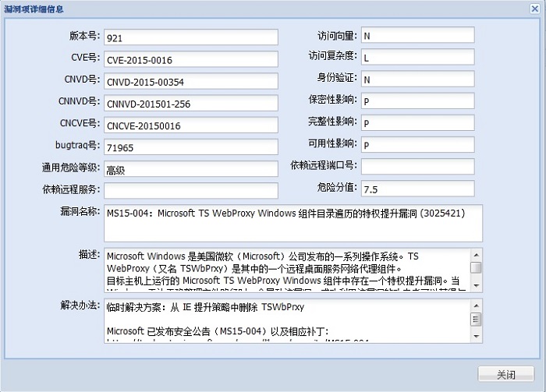Click the 漏洞名称 label
This screenshot has height=392, width=546.
(80, 211)
